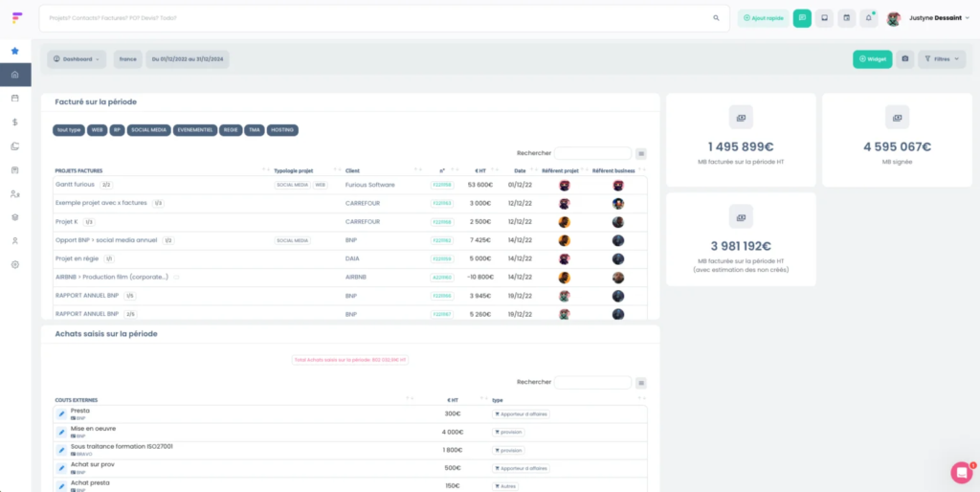
Task: Click the settings gear in the sidebar
Action: 14,264
